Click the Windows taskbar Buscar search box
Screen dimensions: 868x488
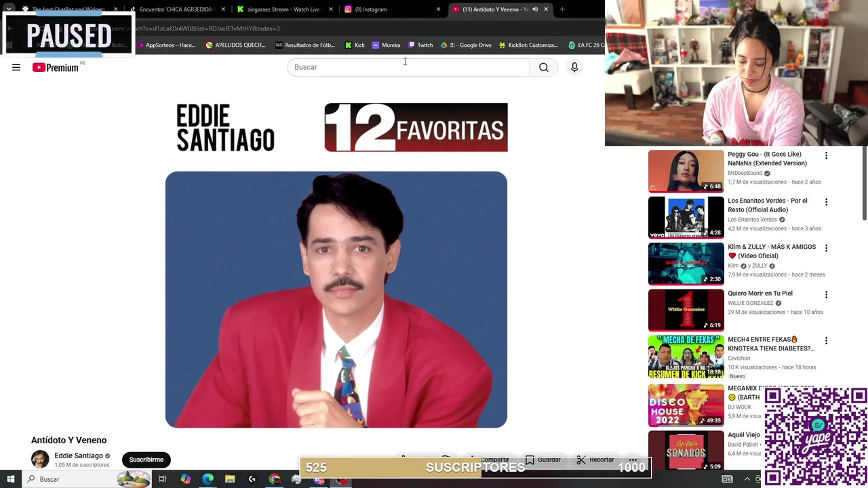pyautogui.click(x=87, y=479)
